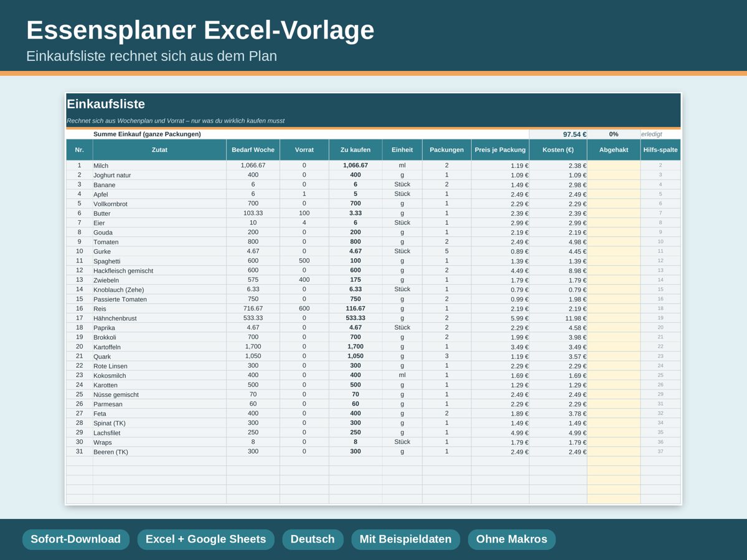
Task: Click the Summe Einkauf (ganze Packungen) label
Action: [x=148, y=134]
